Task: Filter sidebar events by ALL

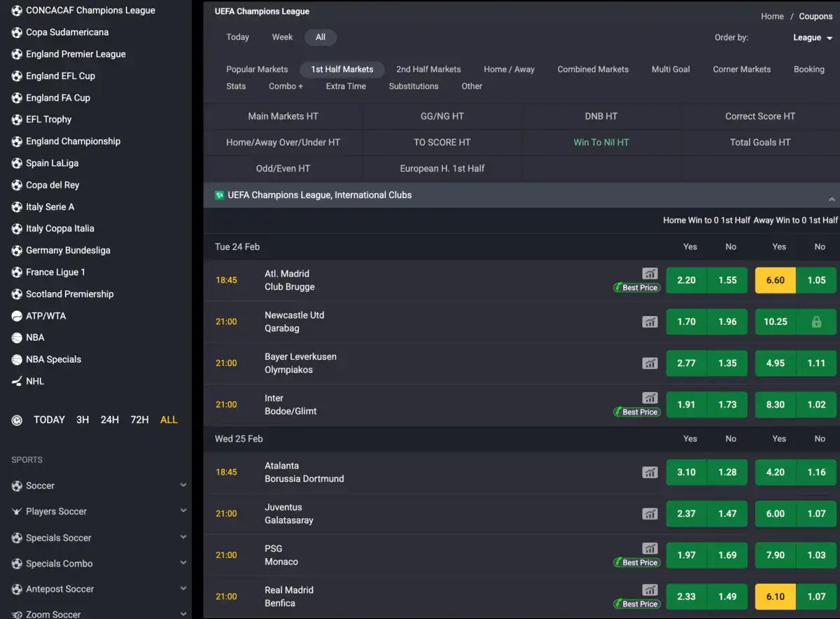Action: (169, 420)
